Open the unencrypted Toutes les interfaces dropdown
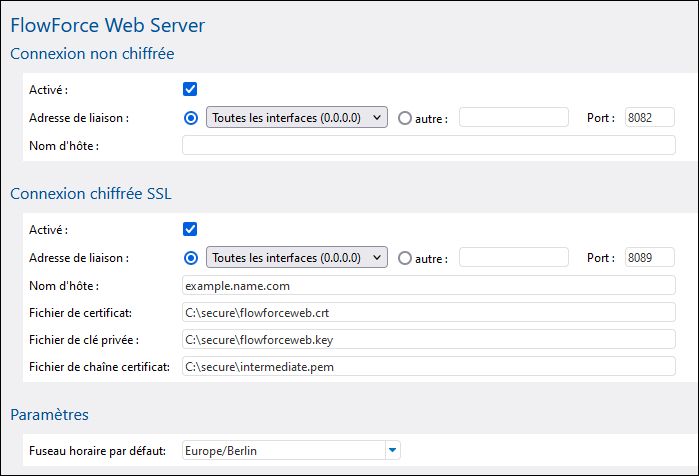The height and width of the screenshot is (476, 699). click(296, 117)
